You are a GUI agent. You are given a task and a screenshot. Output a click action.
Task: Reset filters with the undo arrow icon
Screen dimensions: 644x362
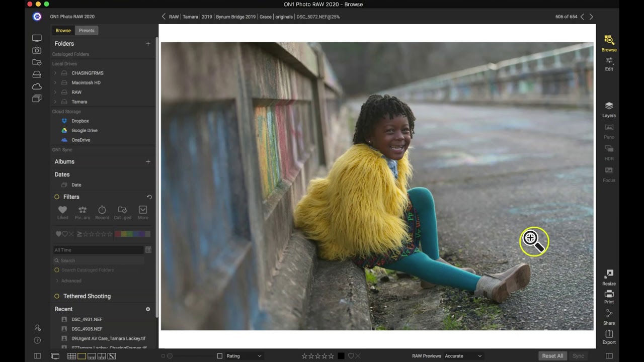(x=149, y=197)
